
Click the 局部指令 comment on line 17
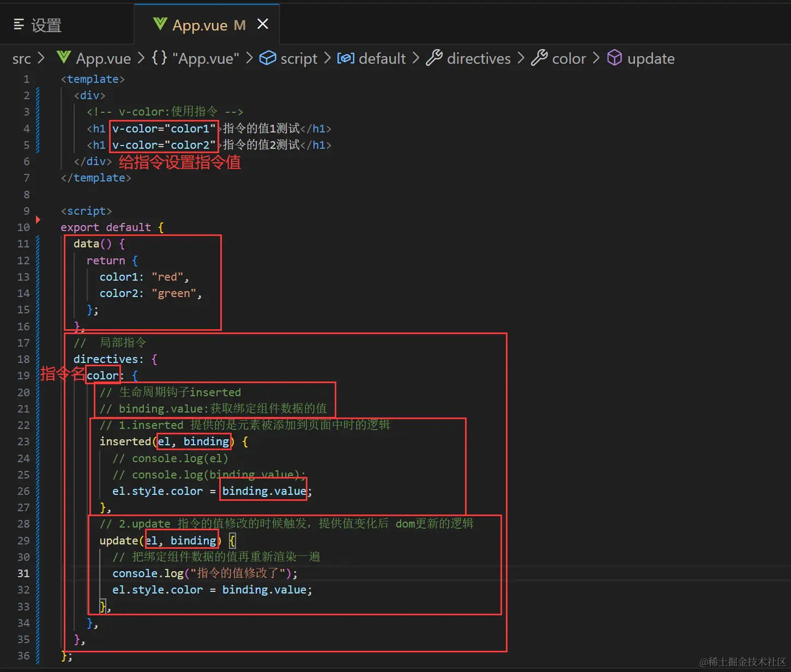[110, 342]
